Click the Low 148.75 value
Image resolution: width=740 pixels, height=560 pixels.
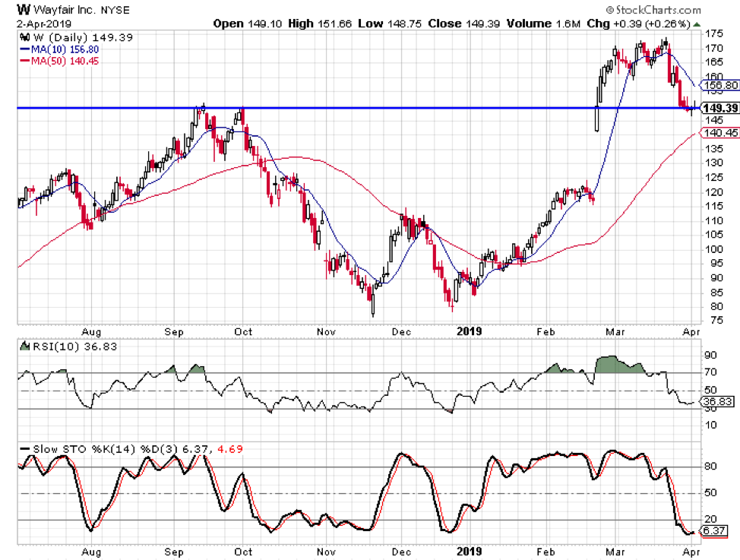pyautogui.click(x=389, y=24)
